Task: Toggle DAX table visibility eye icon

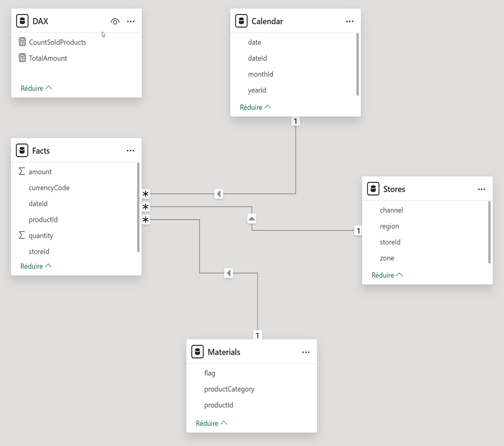Action: (x=115, y=22)
